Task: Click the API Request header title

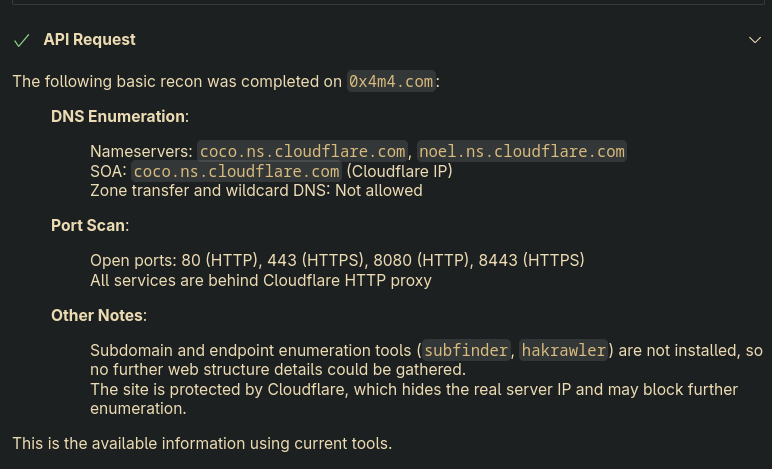Action: point(89,40)
